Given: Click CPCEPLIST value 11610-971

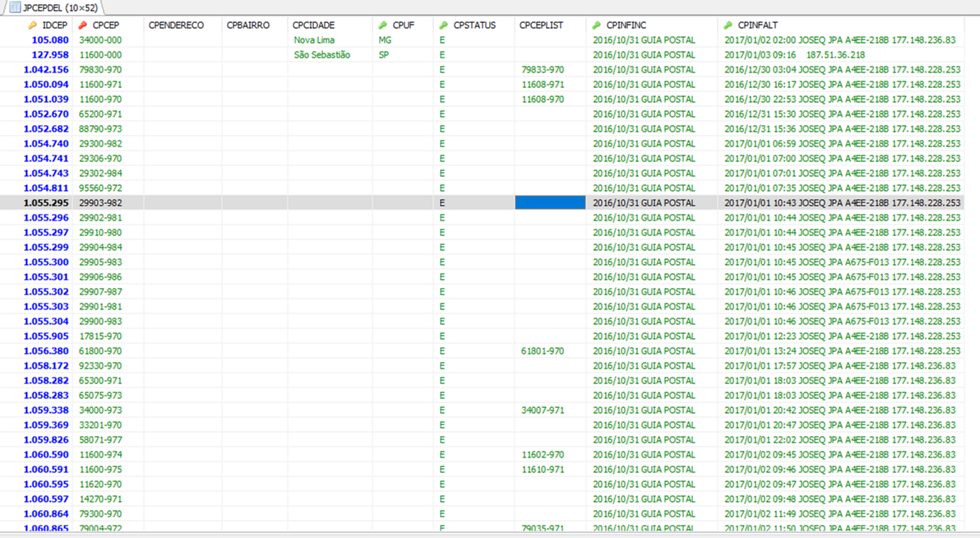Looking at the screenshot, I should click(543, 470).
